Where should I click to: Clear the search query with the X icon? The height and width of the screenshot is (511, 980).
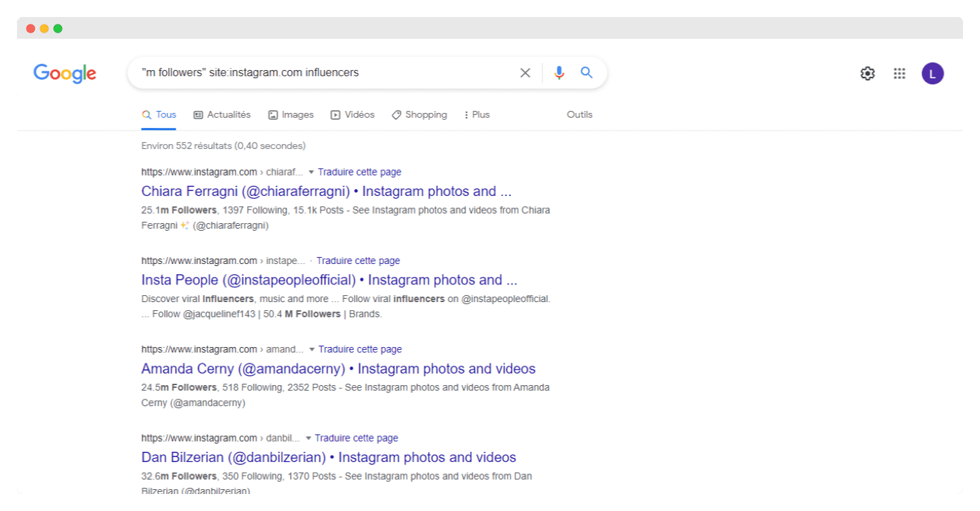525,73
